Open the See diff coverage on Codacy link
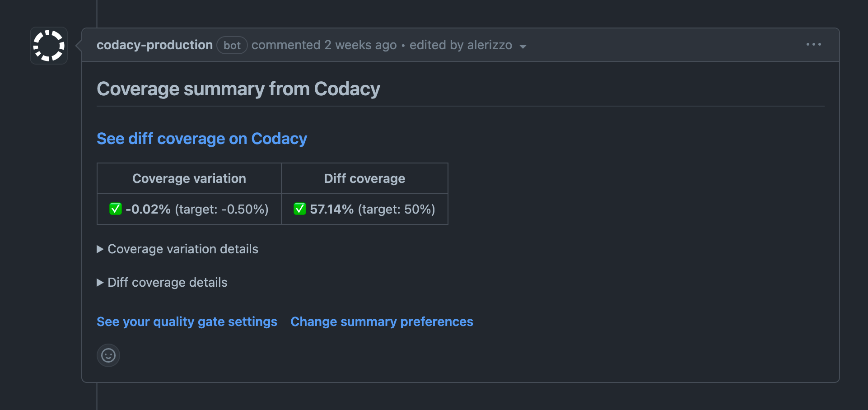The width and height of the screenshot is (868, 410). pyautogui.click(x=201, y=139)
